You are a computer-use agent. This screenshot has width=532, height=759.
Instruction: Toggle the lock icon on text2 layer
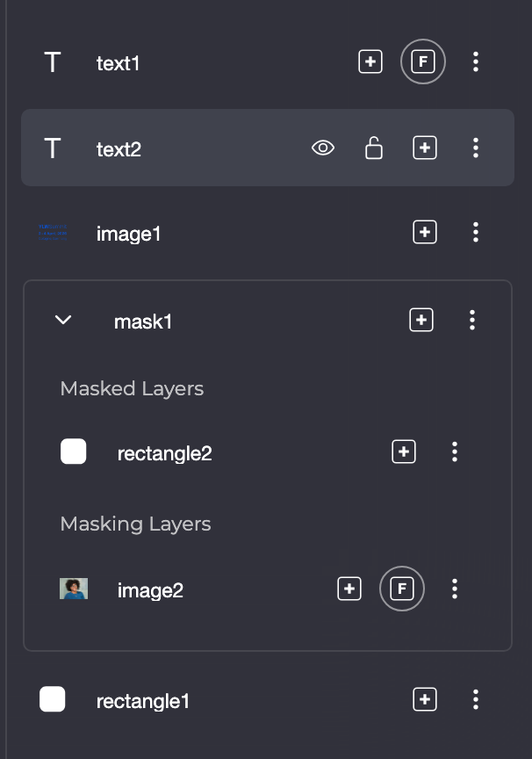point(374,148)
